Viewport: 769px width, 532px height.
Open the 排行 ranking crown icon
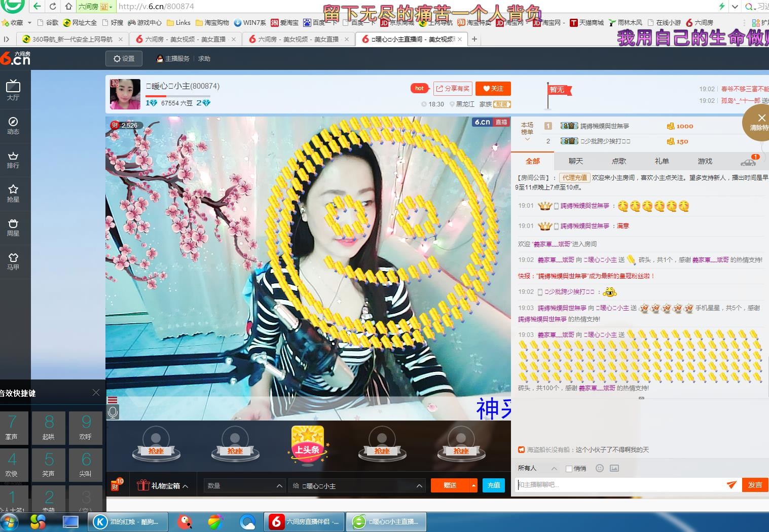(x=13, y=159)
